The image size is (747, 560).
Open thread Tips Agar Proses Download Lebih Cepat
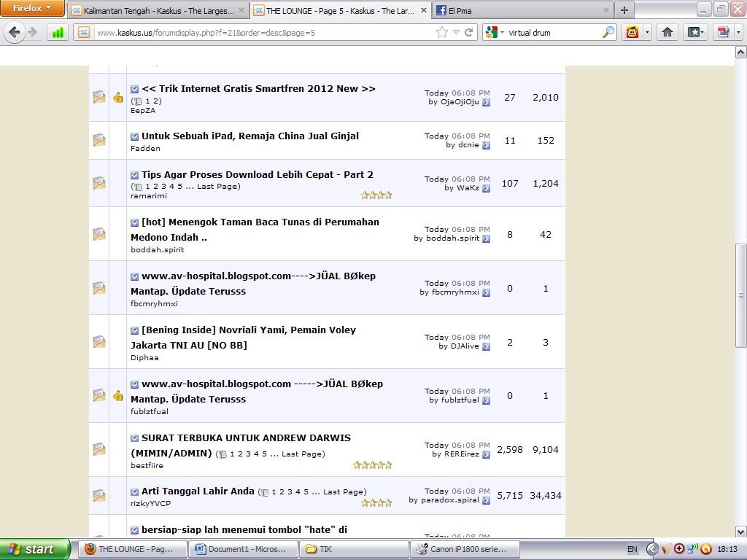258,174
